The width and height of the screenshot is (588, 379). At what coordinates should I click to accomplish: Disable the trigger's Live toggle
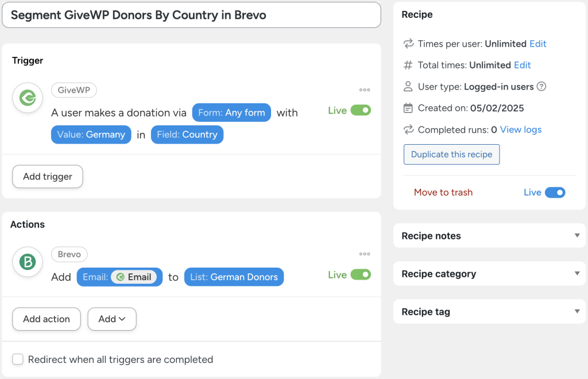tap(362, 110)
